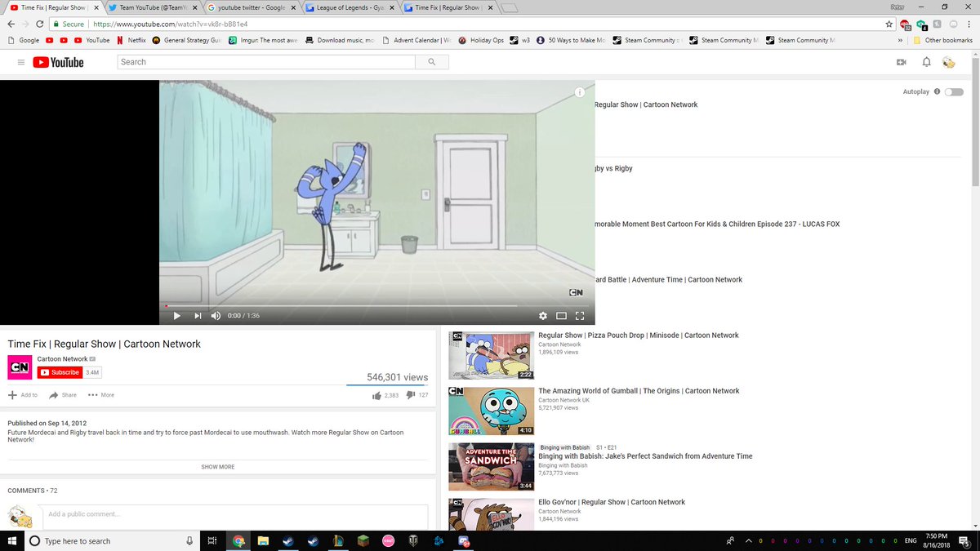Switch player to theater mode

pyautogui.click(x=562, y=316)
